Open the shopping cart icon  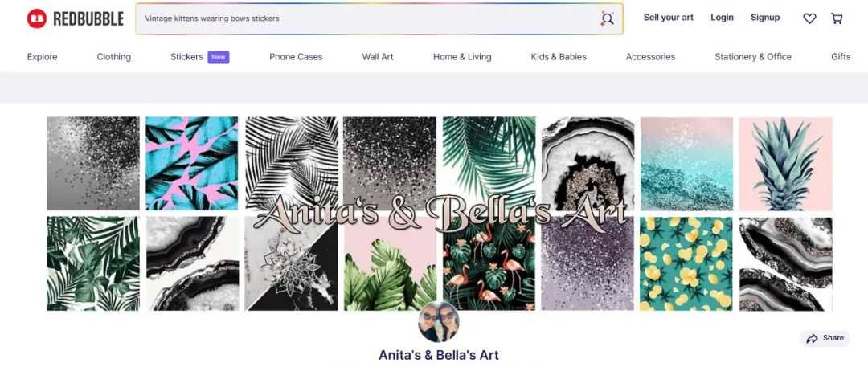[x=837, y=18]
